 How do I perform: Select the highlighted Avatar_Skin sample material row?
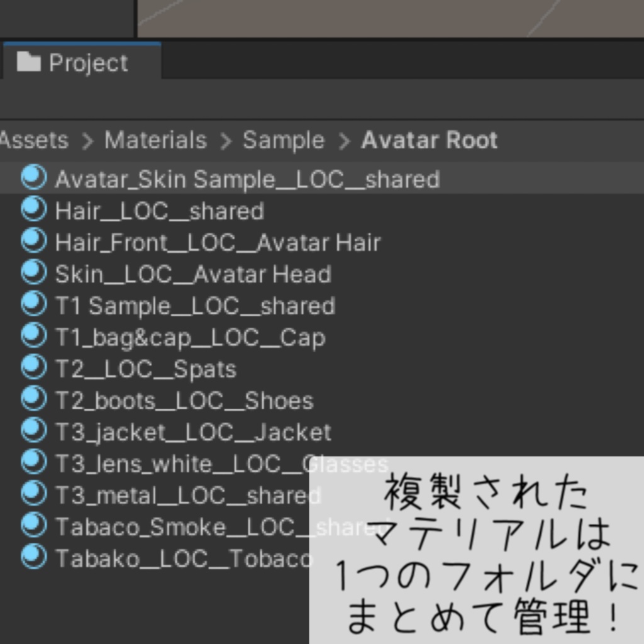click(247, 179)
